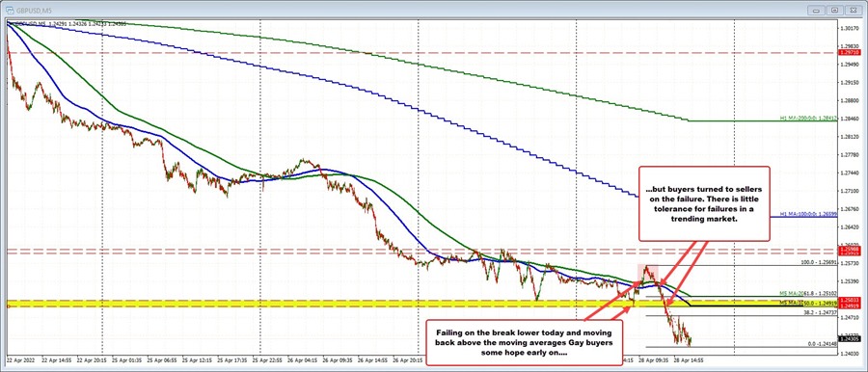
Task: Click the 1.27780 price axis label
Action: [x=850, y=155]
